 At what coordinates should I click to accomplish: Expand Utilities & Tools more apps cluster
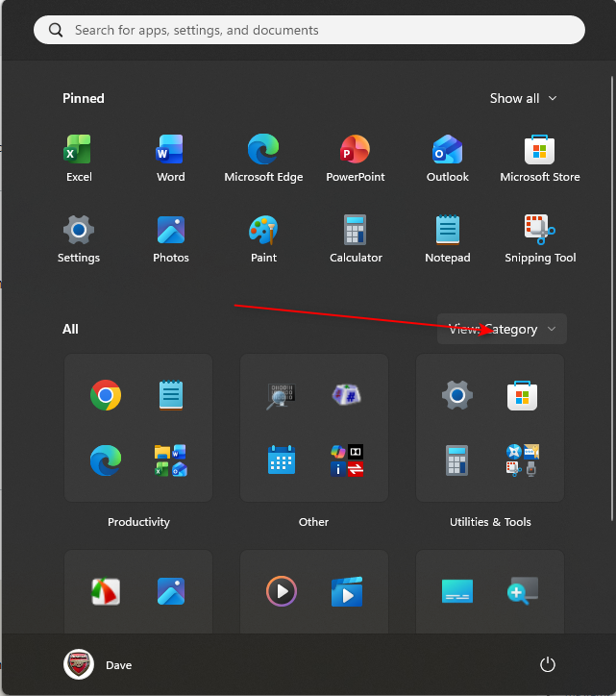523,460
